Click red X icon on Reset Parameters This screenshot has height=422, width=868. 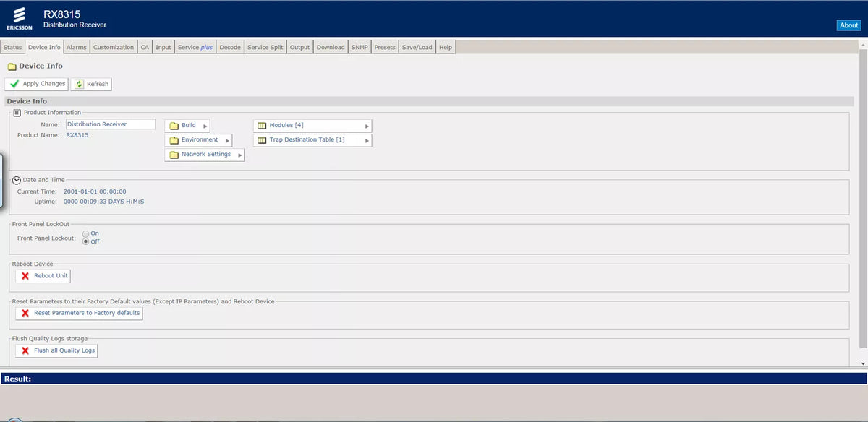25,313
